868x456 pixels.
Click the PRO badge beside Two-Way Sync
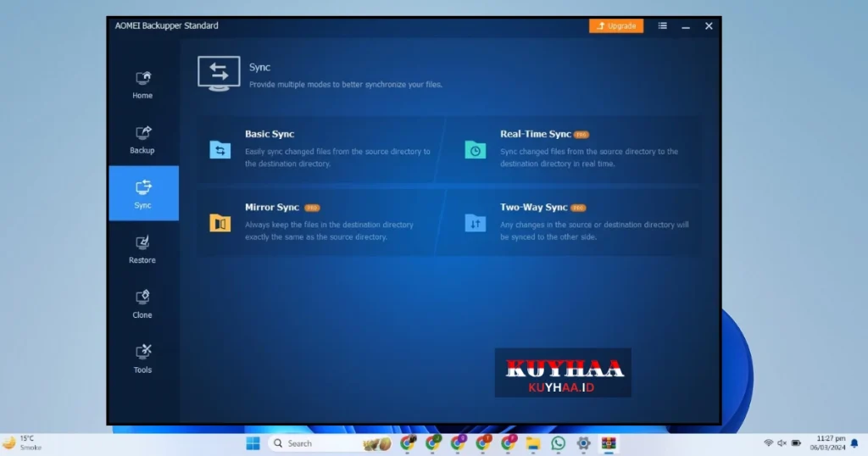pyautogui.click(x=578, y=208)
